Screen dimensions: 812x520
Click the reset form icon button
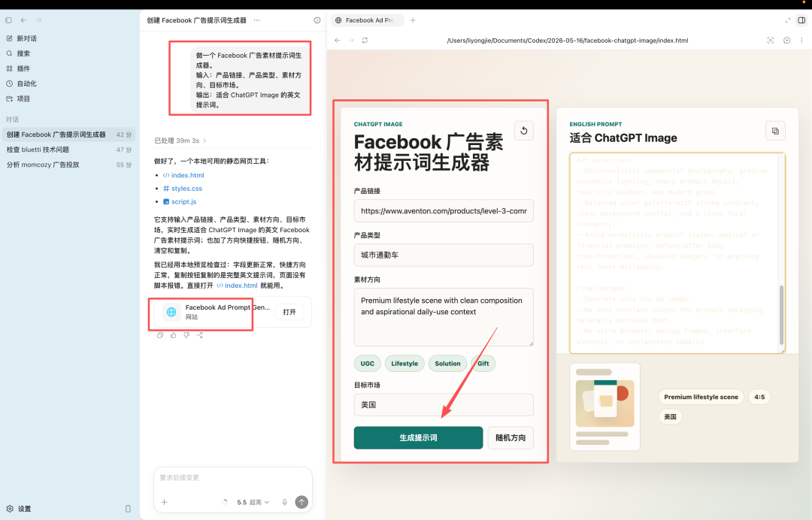(523, 131)
